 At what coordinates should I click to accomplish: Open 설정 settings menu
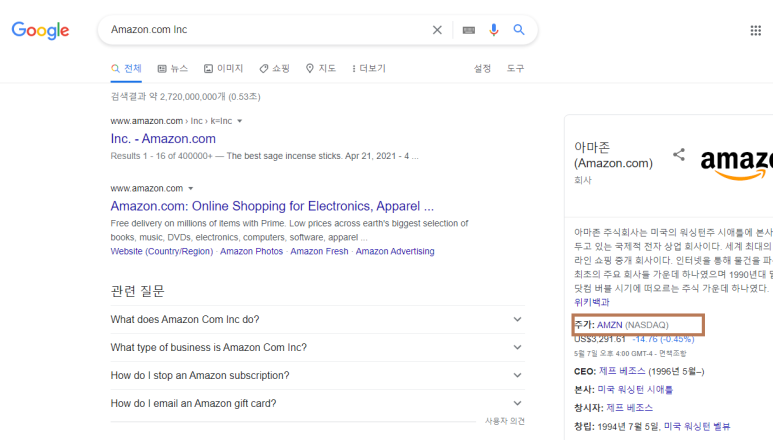coord(482,68)
